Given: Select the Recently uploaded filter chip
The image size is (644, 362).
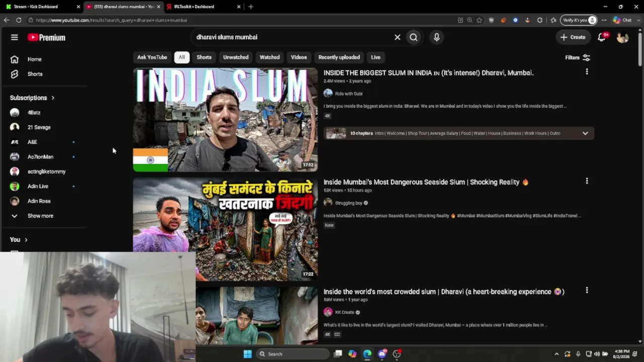Looking at the screenshot, I should click(x=339, y=57).
